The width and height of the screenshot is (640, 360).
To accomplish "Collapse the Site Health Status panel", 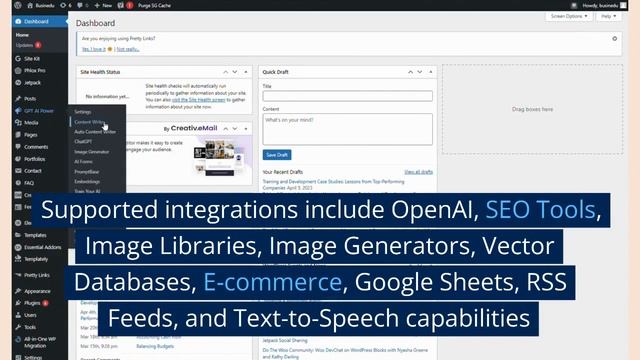I will tap(246, 72).
